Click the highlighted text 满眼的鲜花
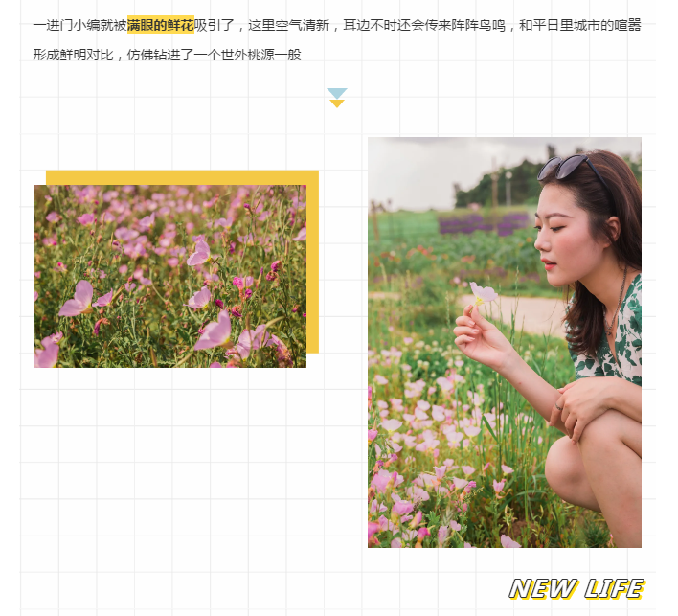The width and height of the screenshot is (678, 616). click(x=161, y=25)
